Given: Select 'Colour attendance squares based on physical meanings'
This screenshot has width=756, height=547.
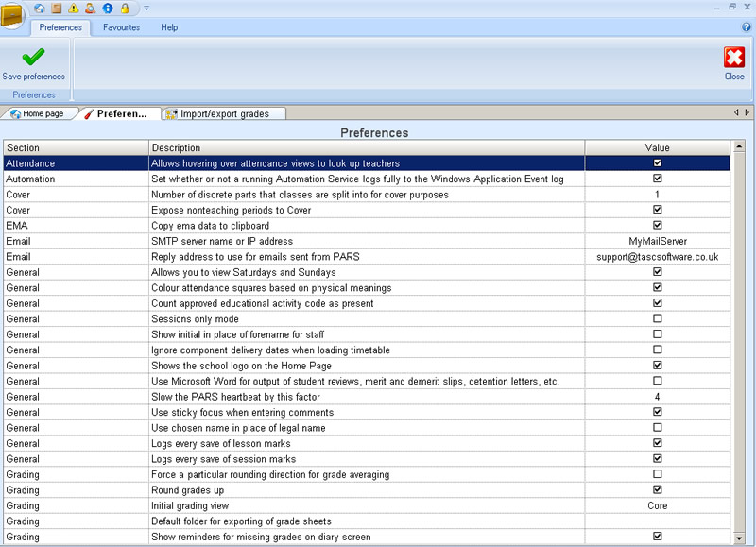Looking at the screenshot, I should pos(367,288).
